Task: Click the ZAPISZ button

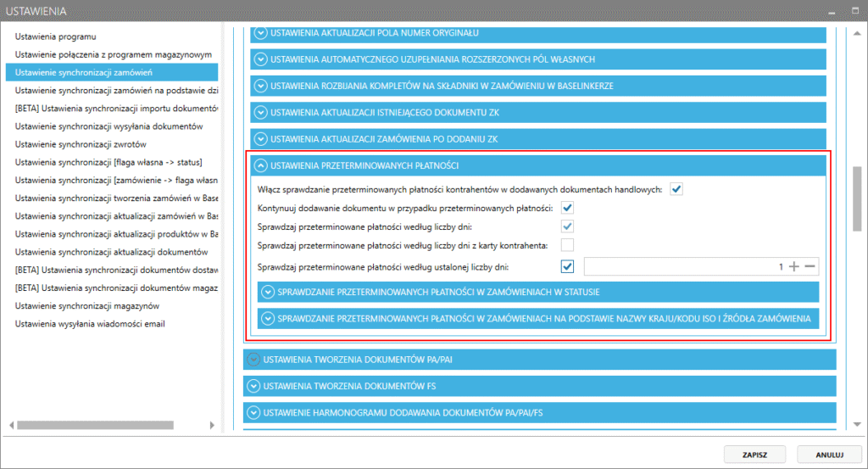Action: (x=754, y=455)
